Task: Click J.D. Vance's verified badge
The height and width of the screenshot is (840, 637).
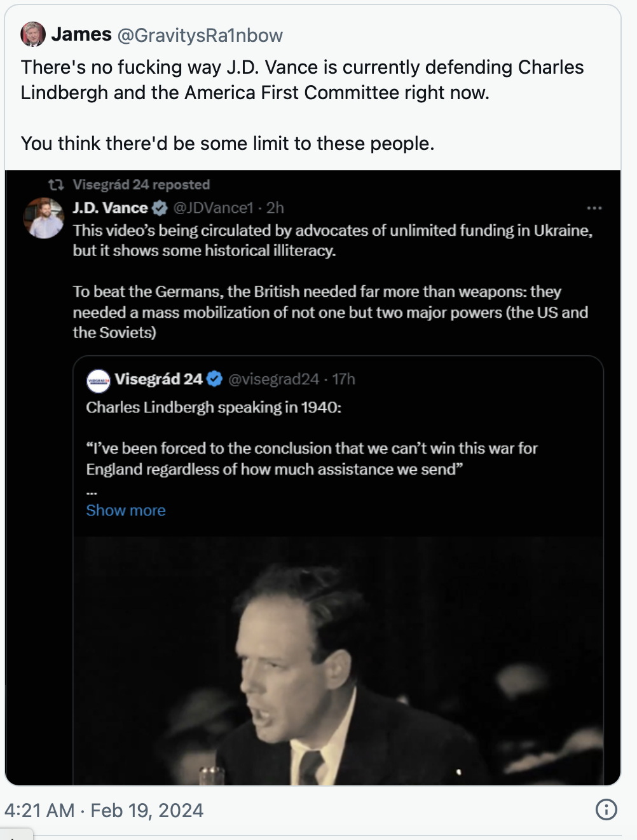Action: tap(160, 208)
